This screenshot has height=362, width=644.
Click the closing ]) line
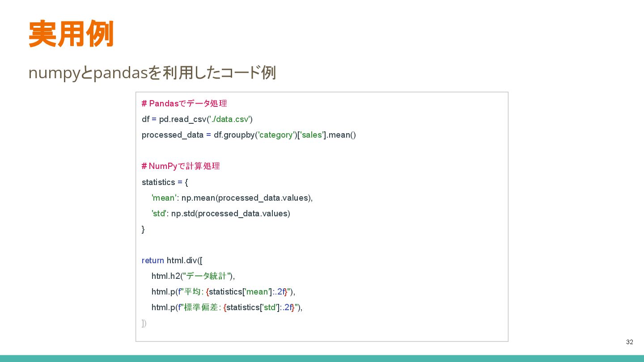(x=144, y=323)
